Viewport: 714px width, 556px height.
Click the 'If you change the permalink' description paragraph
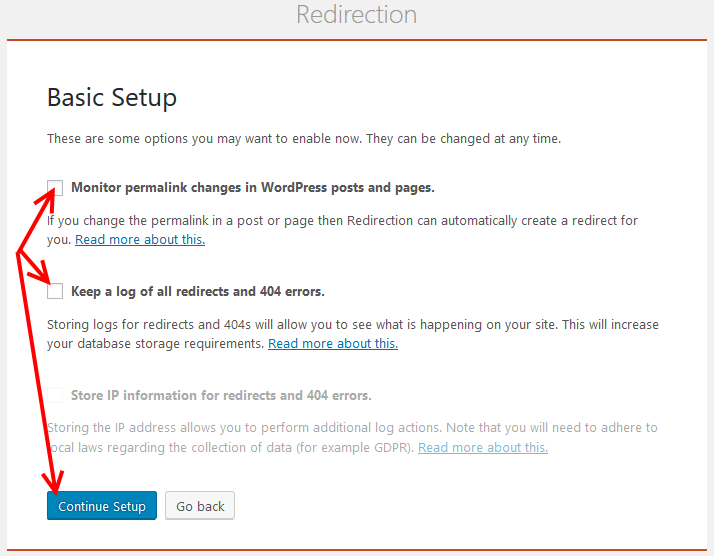pos(342,230)
